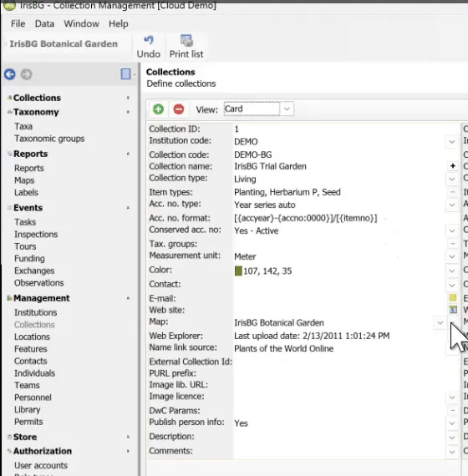
Task: Open Exchanges under Events
Action: coord(34,271)
